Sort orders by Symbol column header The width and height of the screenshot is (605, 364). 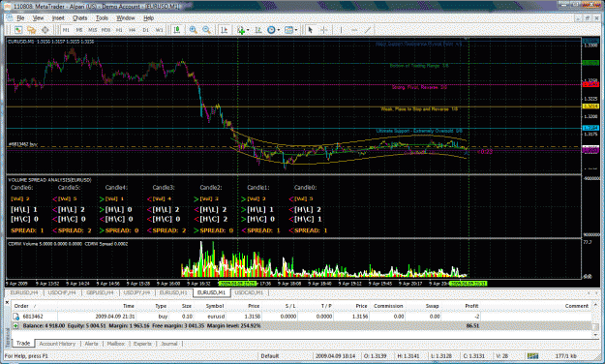(215, 306)
